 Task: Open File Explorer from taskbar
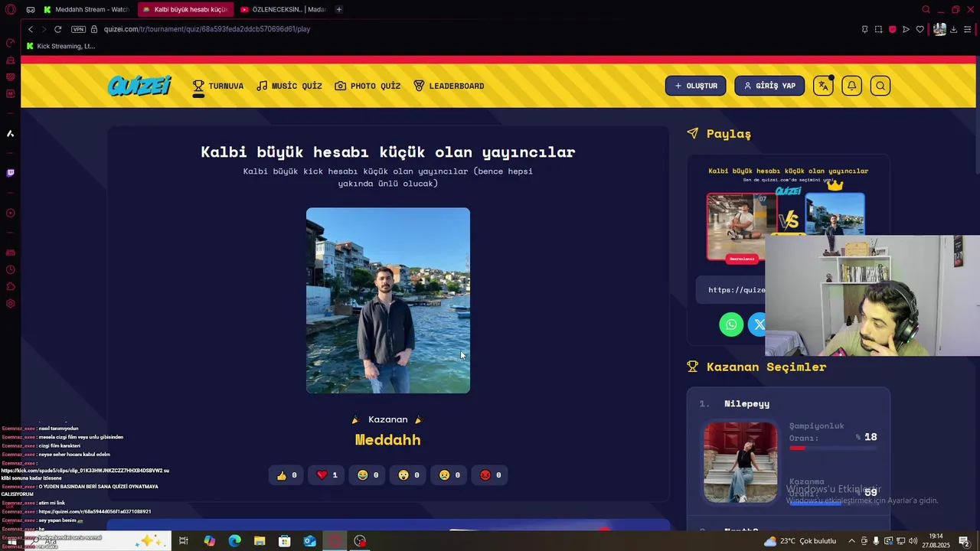point(260,541)
